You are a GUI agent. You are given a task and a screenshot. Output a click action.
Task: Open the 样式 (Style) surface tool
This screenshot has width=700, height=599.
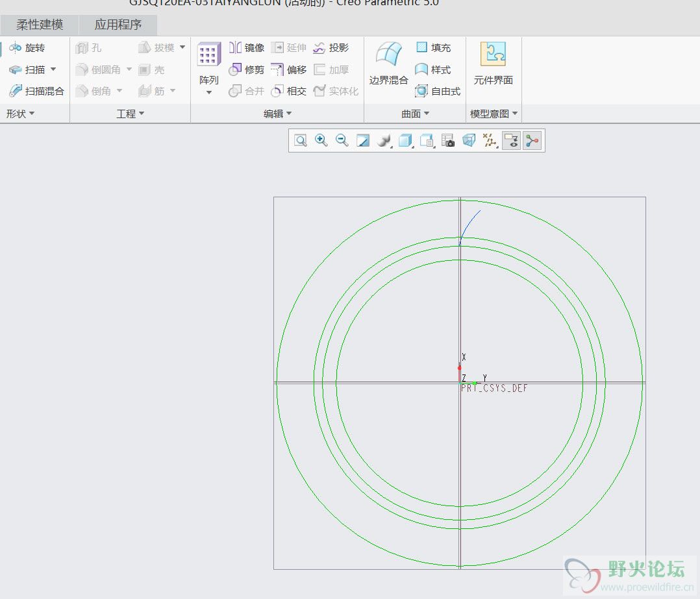point(432,69)
